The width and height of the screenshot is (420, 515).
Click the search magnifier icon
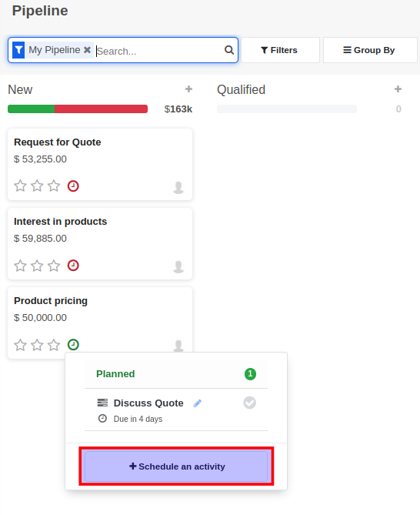tap(229, 50)
